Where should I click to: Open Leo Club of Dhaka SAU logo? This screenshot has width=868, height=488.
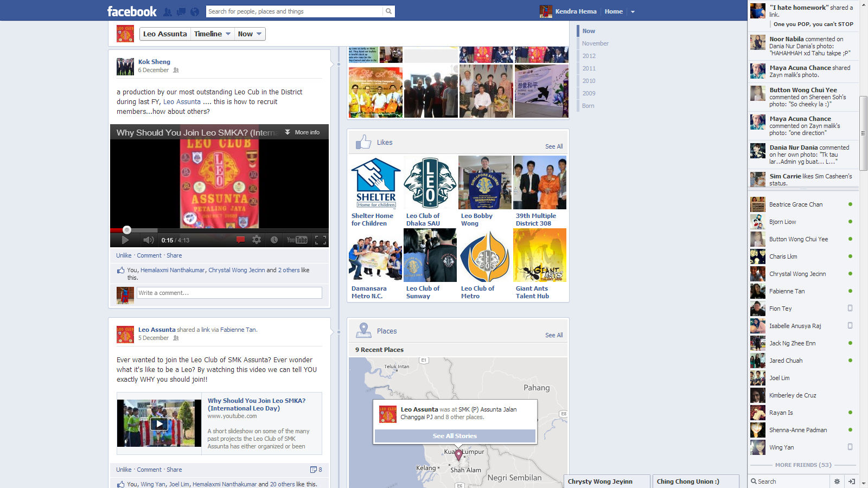pyautogui.click(x=430, y=183)
